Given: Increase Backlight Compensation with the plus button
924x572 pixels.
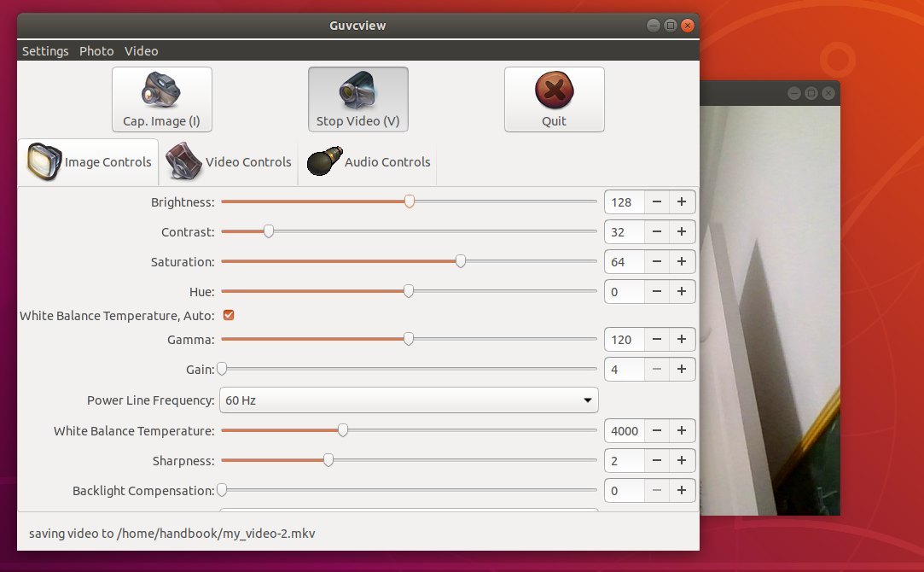Looking at the screenshot, I should 682,490.
